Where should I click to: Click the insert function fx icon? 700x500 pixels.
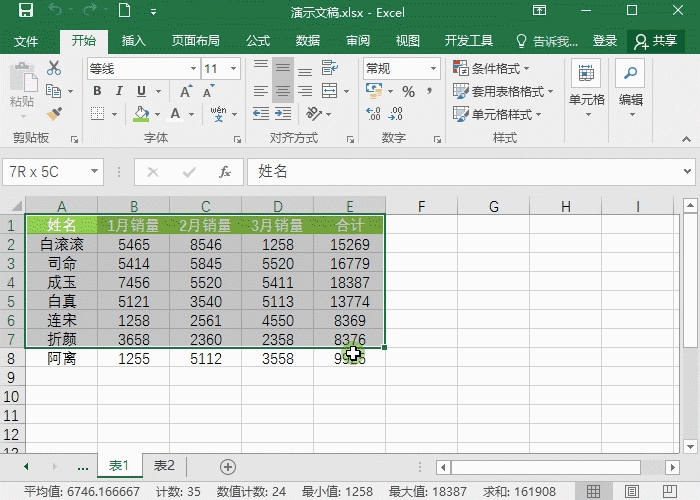225,171
